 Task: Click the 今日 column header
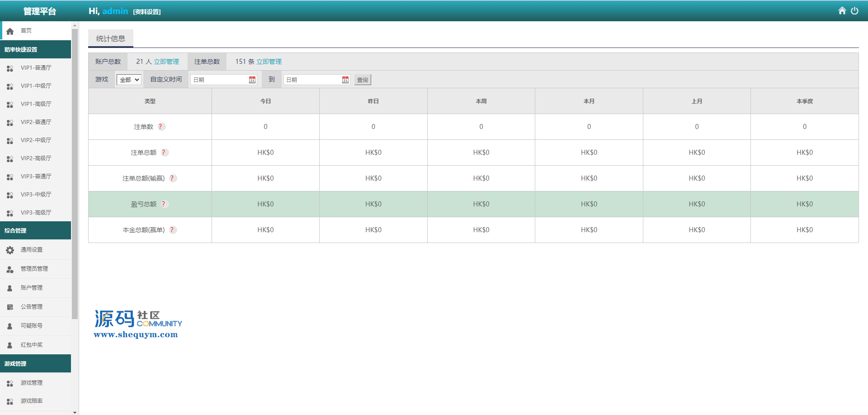pyautogui.click(x=265, y=101)
